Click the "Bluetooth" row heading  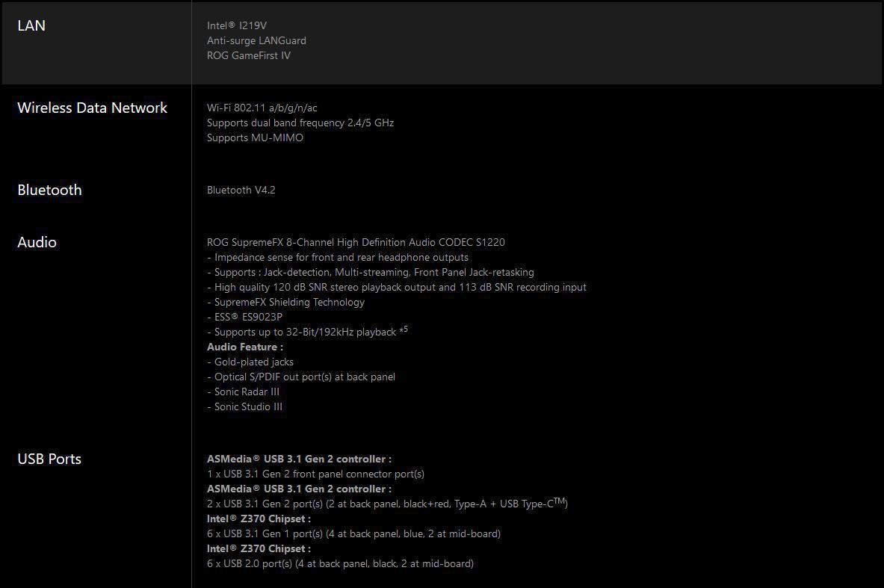(x=49, y=190)
